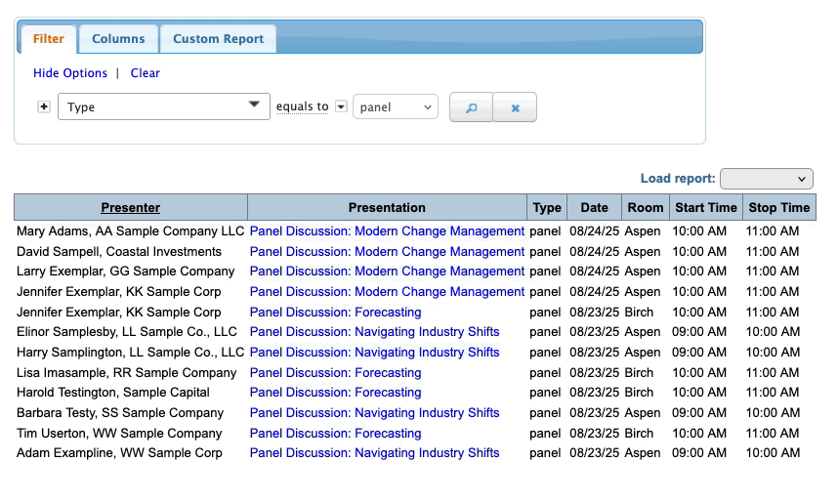Click the plus icon to add filter row

(x=43, y=106)
